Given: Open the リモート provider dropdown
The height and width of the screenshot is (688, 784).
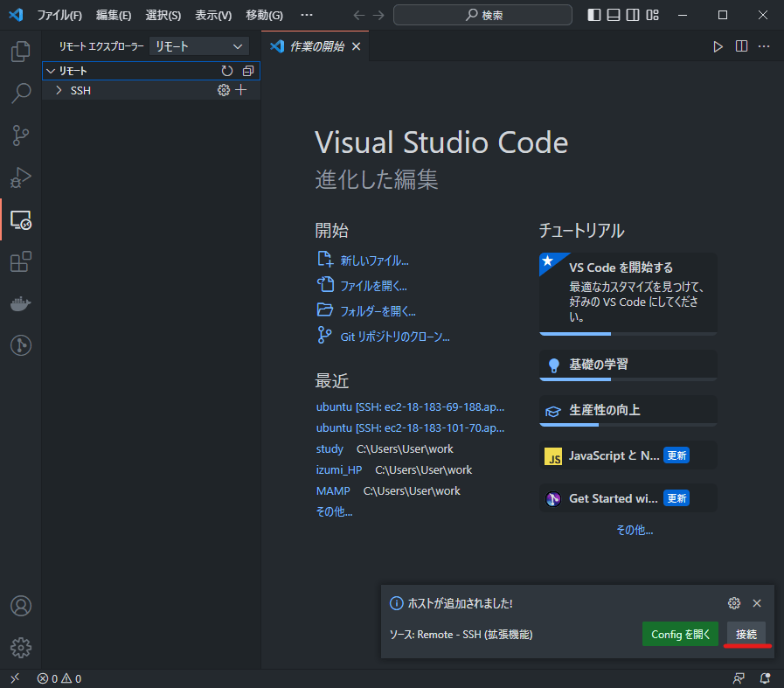Looking at the screenshot, I should [198, 45].
